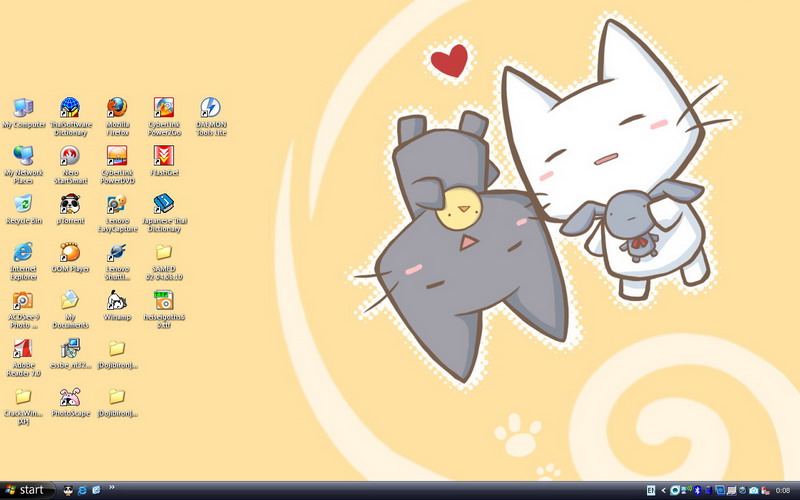The image size is (800, 500).
Task: Show hidden tray icons arrow
Action: (x=664, y=490)
